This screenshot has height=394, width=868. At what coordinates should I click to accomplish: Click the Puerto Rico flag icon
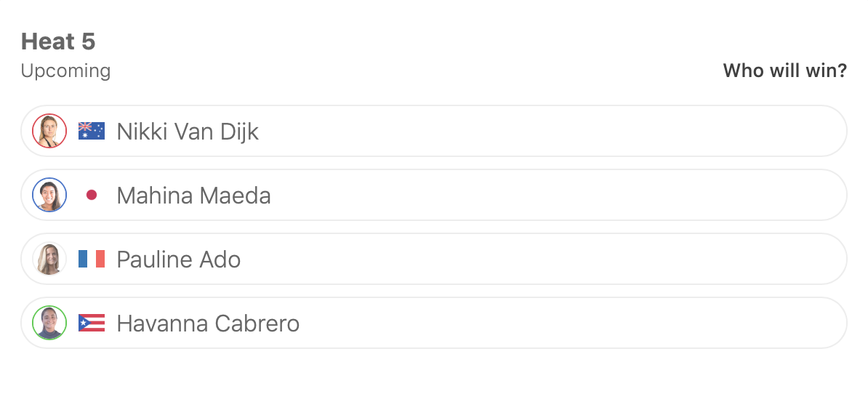tap(92, 323)
